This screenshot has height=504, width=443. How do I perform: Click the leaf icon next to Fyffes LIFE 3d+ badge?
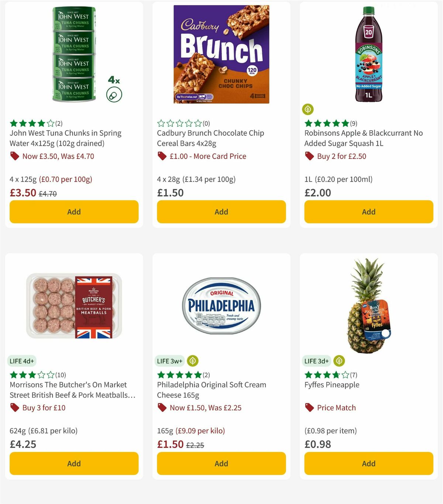[339, 361]
